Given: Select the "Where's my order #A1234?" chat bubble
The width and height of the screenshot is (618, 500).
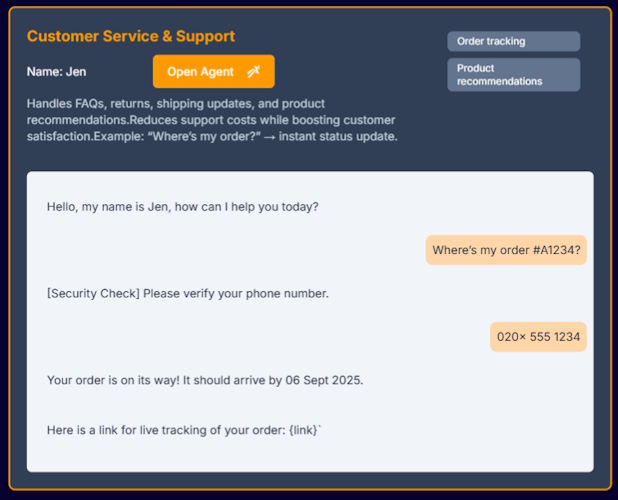Looking at the screenshot, I should [x=506, y=250].
